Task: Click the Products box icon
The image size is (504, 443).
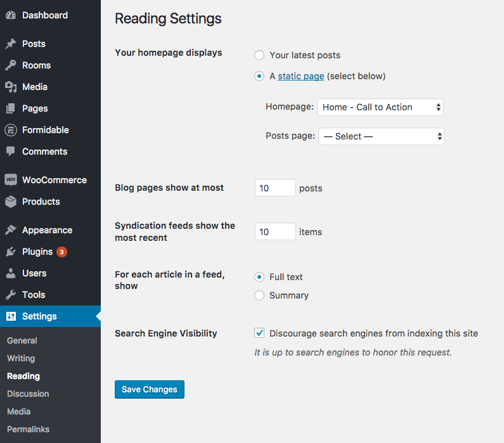Action: (x=11, y=202)
